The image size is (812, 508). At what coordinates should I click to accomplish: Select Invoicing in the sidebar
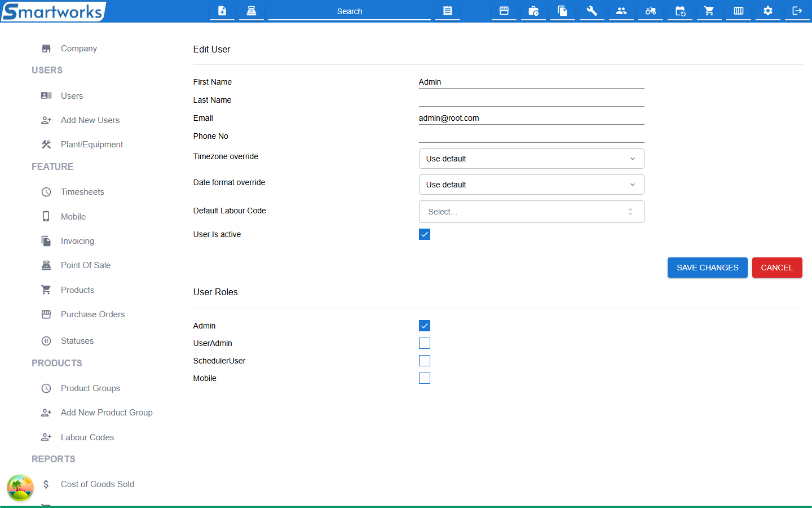[77, 241]
